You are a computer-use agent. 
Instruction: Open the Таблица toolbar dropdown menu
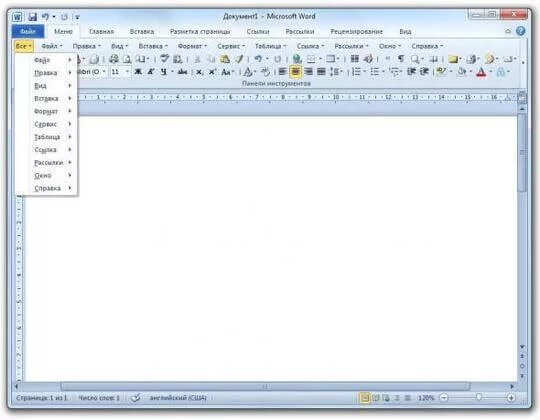click(x=270, y=46)
